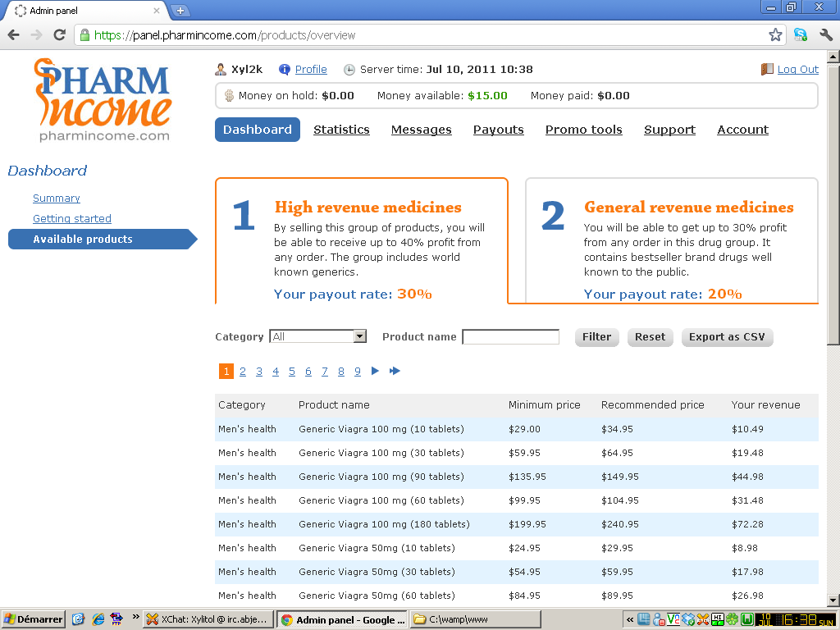840x630 pixels.
Task: Click Generic Viagra 50mg (30 tablets)
Action: 377,572
